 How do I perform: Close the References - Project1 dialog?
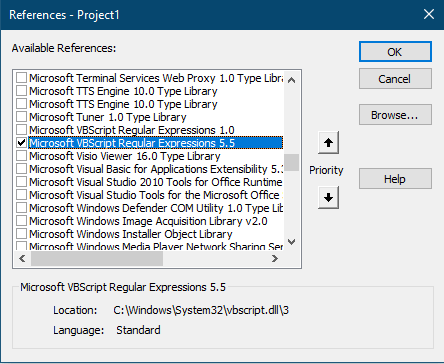coord(429,14)
